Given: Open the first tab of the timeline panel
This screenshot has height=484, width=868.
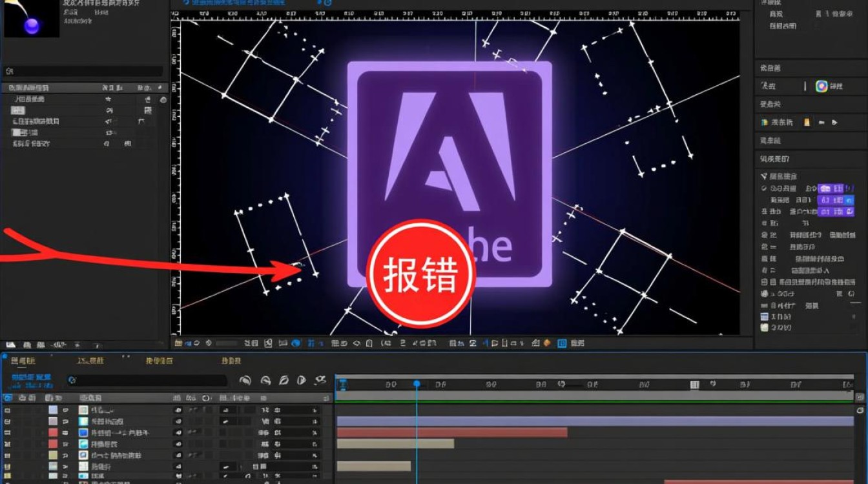Looking at the screenshot, I should (x=23, y=361).
